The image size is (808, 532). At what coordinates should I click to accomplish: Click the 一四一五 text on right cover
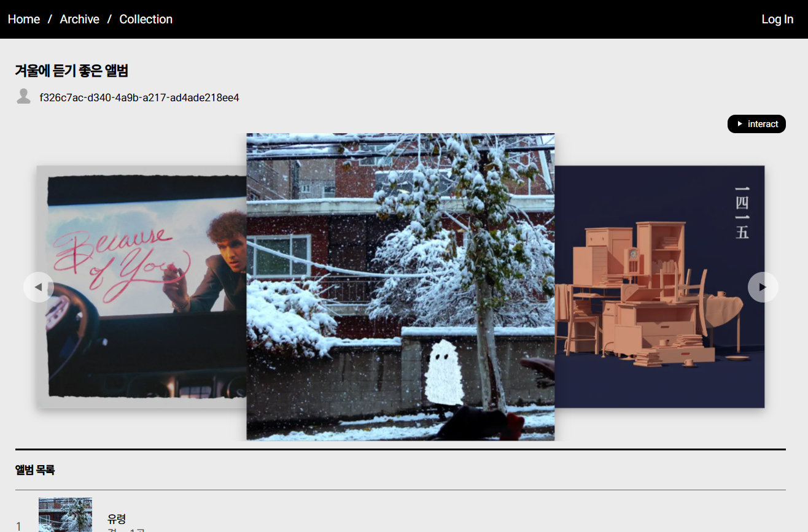742,212
